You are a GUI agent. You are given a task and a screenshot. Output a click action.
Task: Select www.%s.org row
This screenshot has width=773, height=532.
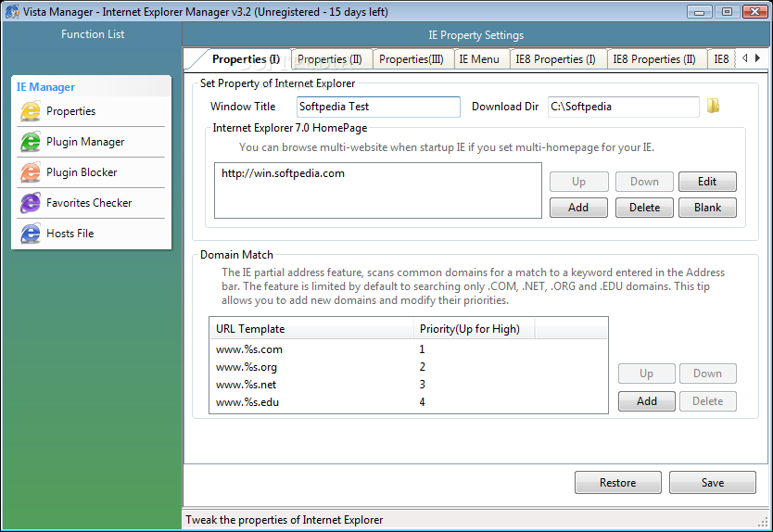[408, 367]
